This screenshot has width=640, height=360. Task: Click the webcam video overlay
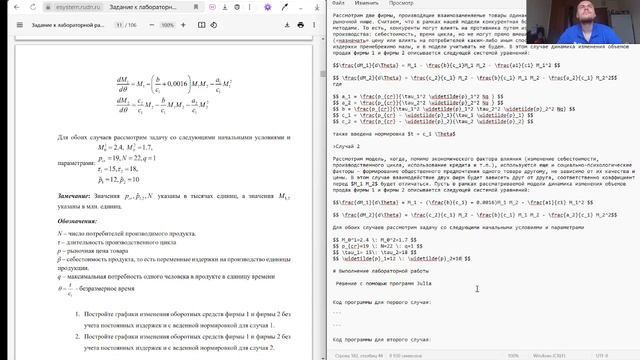tap(583, 22)
